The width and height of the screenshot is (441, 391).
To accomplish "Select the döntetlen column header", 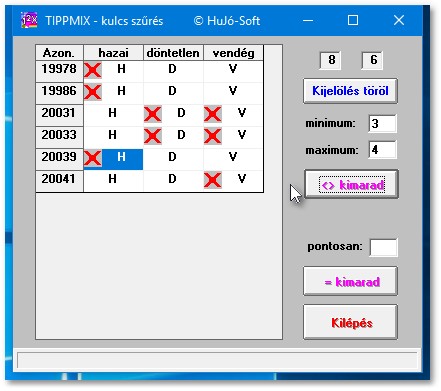I will click(x=173, y=53).
